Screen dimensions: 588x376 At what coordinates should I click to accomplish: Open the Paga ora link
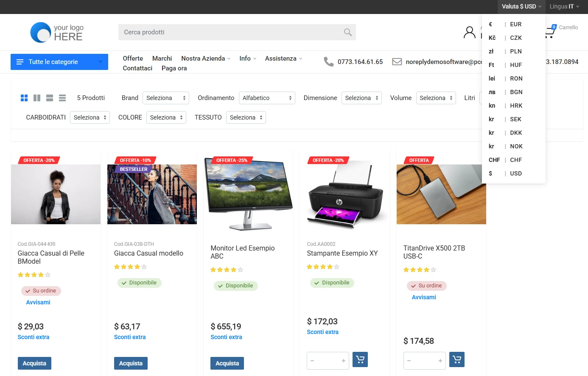[x=174, y=68]
